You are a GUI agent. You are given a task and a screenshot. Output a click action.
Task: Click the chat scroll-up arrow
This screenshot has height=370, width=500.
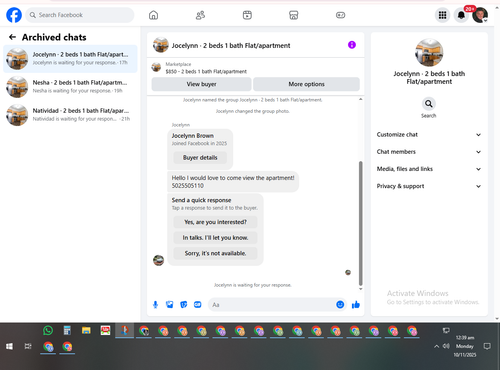360,99
